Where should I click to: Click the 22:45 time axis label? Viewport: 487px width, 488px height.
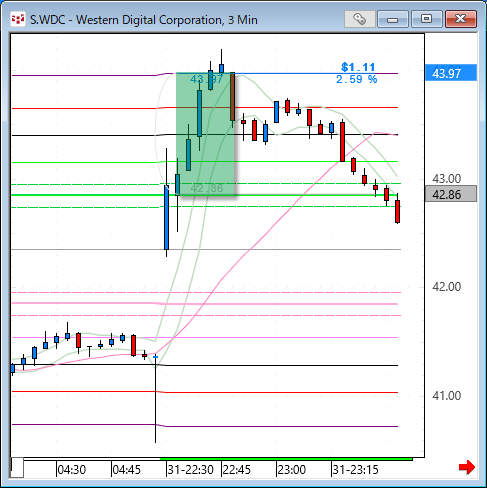237,470
